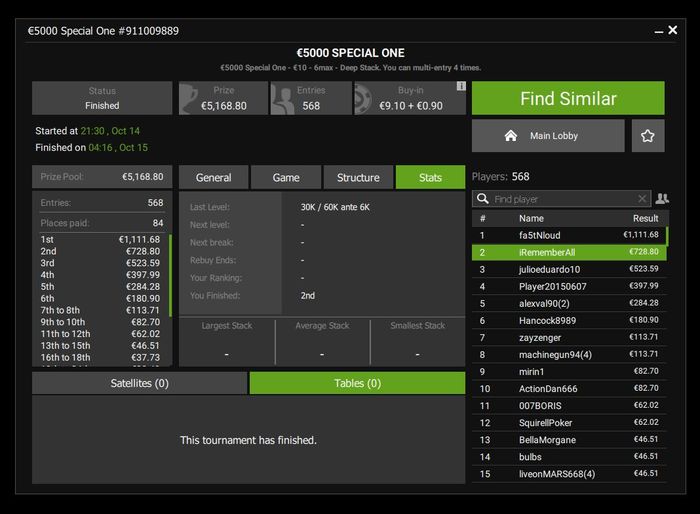The height and width of the screenshot is (514, 700).
Task: Click the 4th place payout row
Action: (100, 275)
